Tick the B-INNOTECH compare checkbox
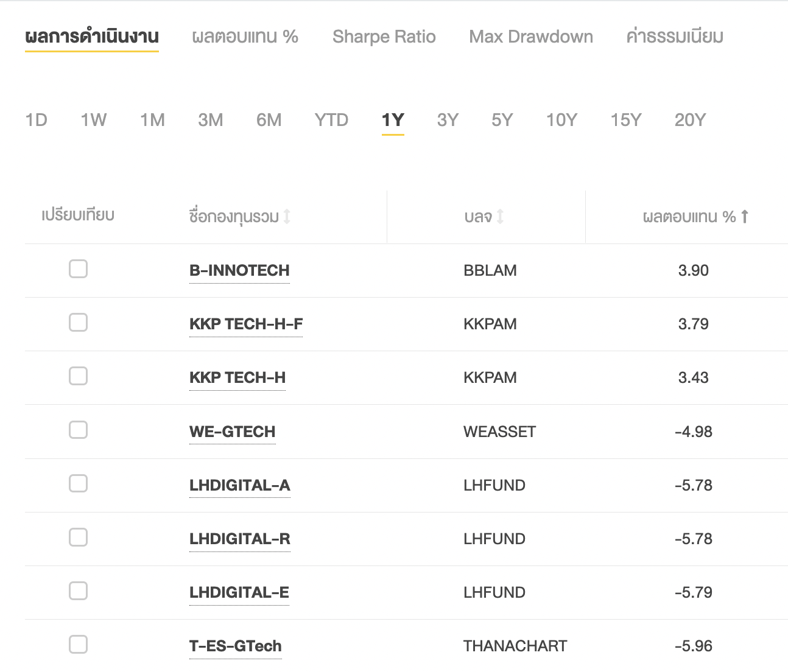The height and width of the screenshot is (672, 788). (x=78, y=268)
